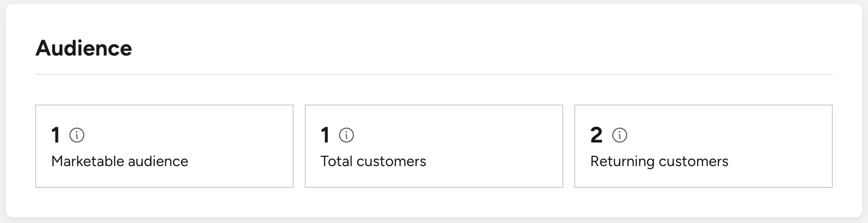Click the number 1 above Total customers
868x223 pixels.
click(325, 135)
